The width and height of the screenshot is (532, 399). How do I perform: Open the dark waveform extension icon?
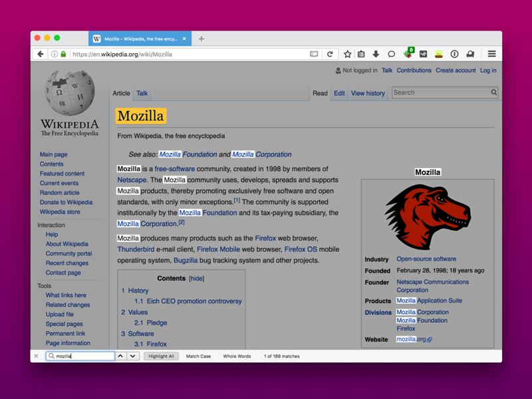point(423,54)
